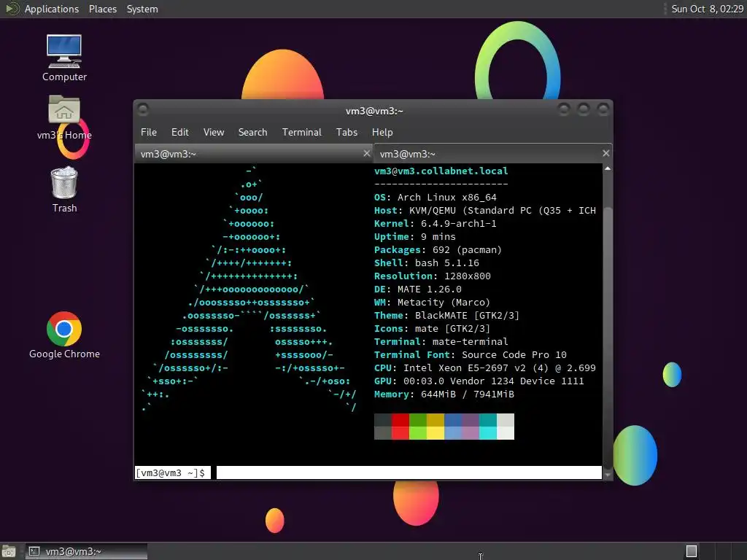The image size is (747, 560).
Task: Click the 'CPU: Intel Xeon E5-2697' line
Action: click(485, 368)
